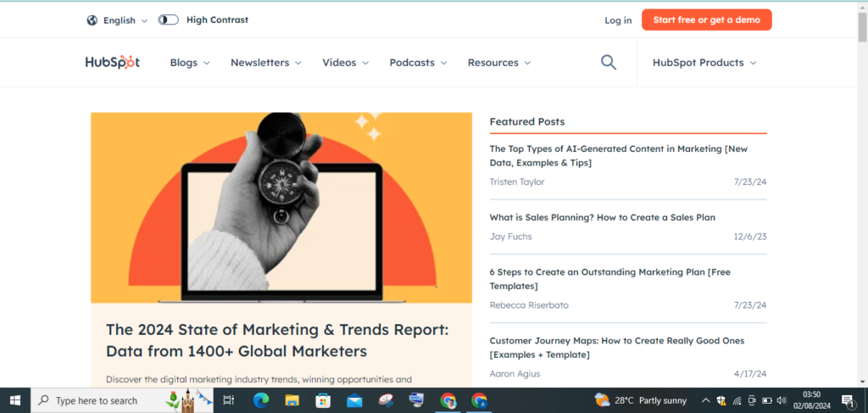Open the weather widget showing 28°C
Image resolution: width=868 pixels, height=413 pixels.
coord(641,400)
